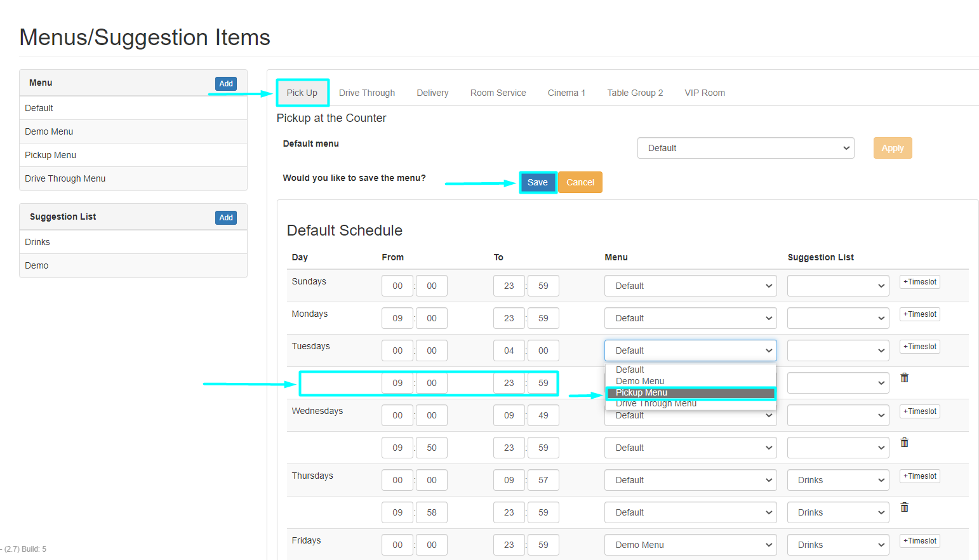
Task: Select Drive Through Menu in left list
Action: click(x=133, y=178)
